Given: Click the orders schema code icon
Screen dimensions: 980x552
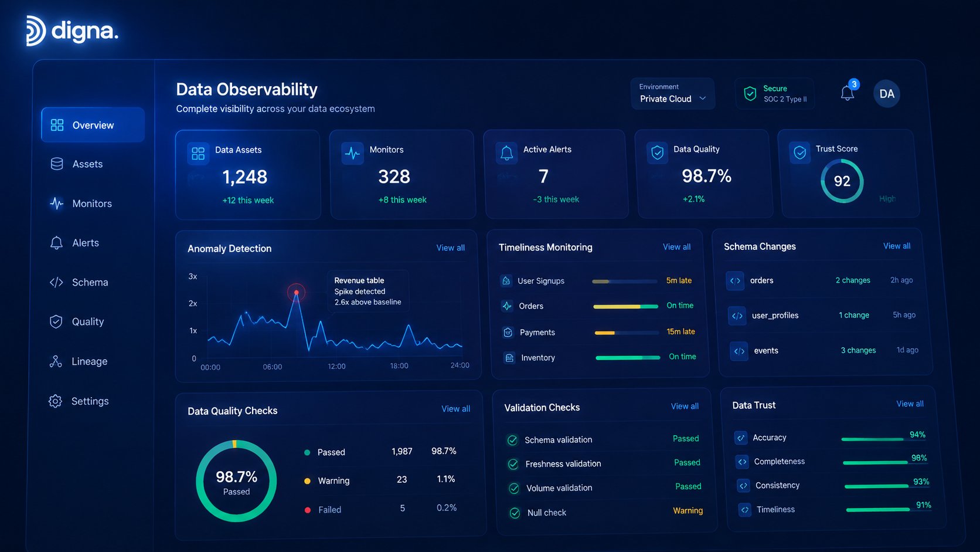Looking at the screenshot, I should (x=735, y=280).
